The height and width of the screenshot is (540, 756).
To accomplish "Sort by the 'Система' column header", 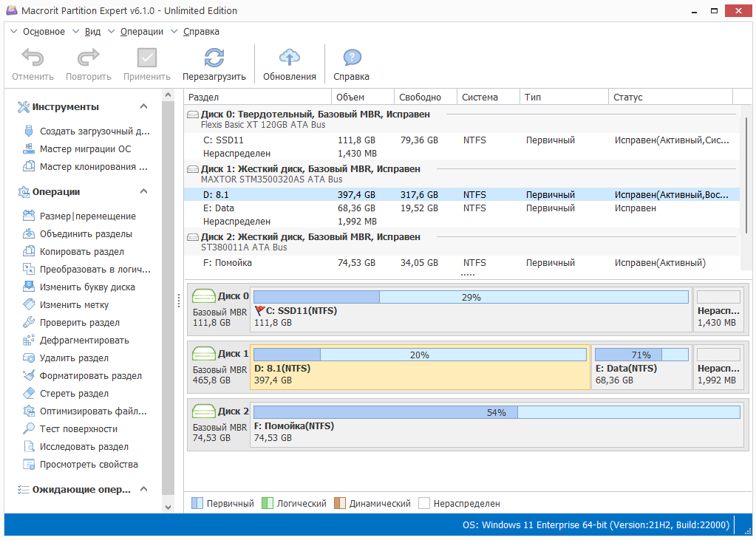I will click(488, 97).
